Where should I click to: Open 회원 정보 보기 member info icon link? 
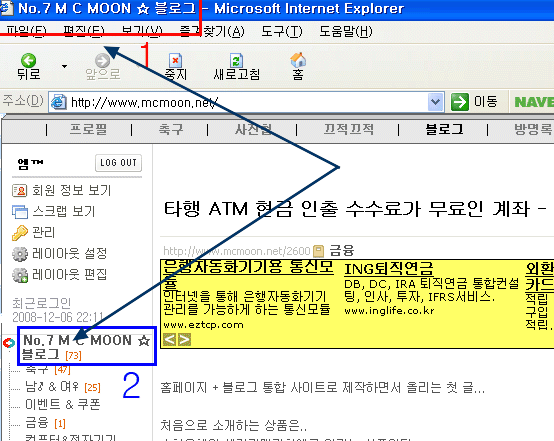click(x=19, y=190)
